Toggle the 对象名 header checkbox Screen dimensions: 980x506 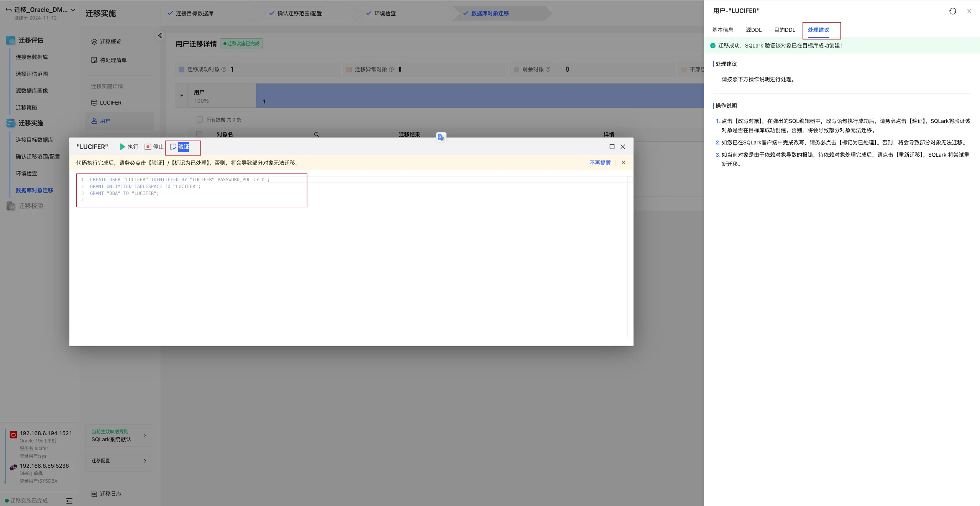199,134
